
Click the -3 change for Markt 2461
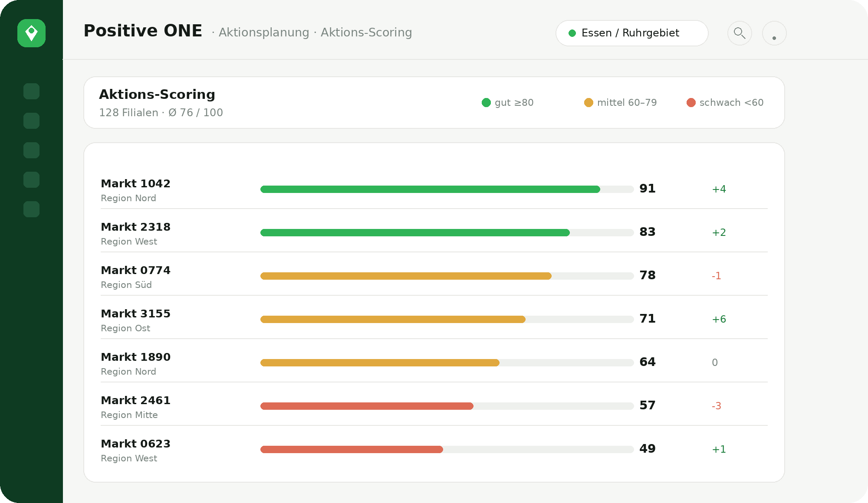click(717, 406)
